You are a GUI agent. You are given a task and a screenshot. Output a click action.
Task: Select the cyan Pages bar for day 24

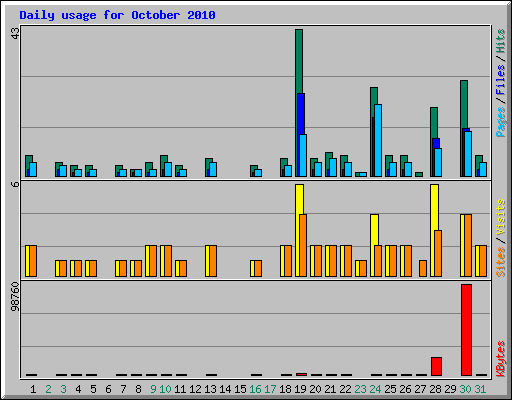tap(378, 140)
